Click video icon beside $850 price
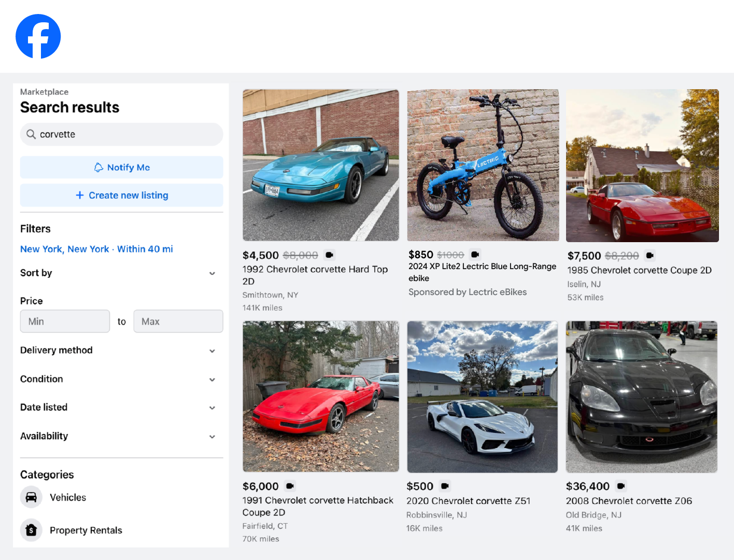Image resolution: width=734 pixels, height=560 pixels. coord(475,255)
